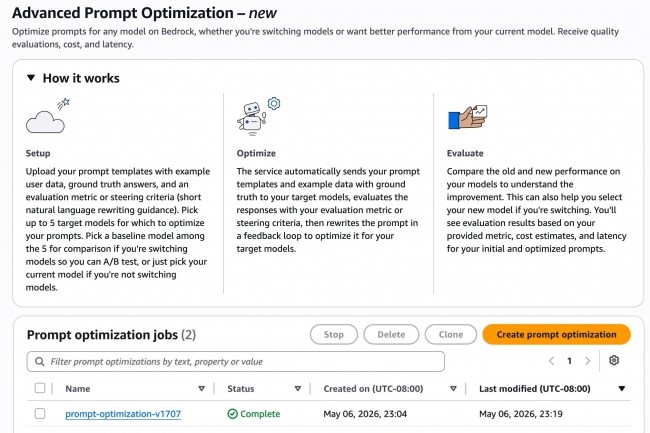Click page number 1 in pagination
Viewport: 650px width, 433px height.
coord(570,361)
